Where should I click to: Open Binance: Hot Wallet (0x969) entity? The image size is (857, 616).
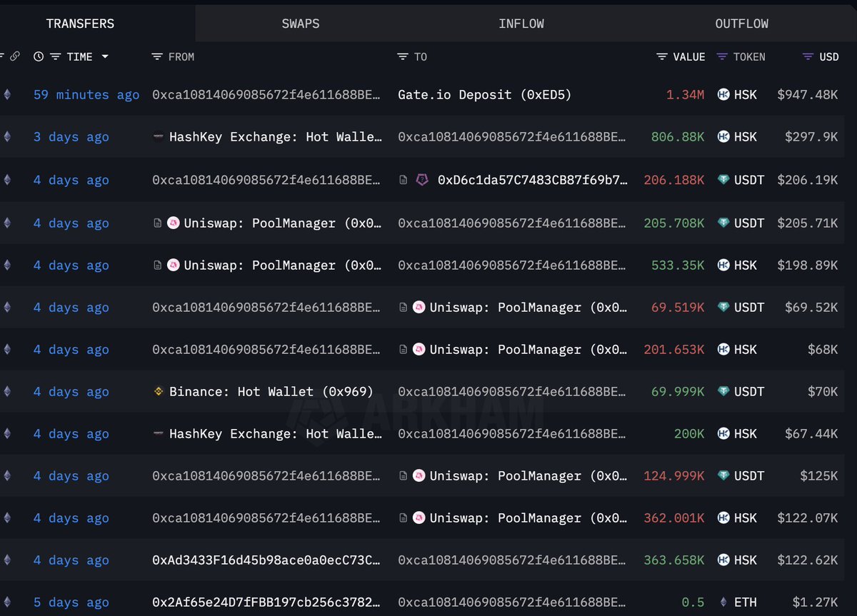point(271,391)
